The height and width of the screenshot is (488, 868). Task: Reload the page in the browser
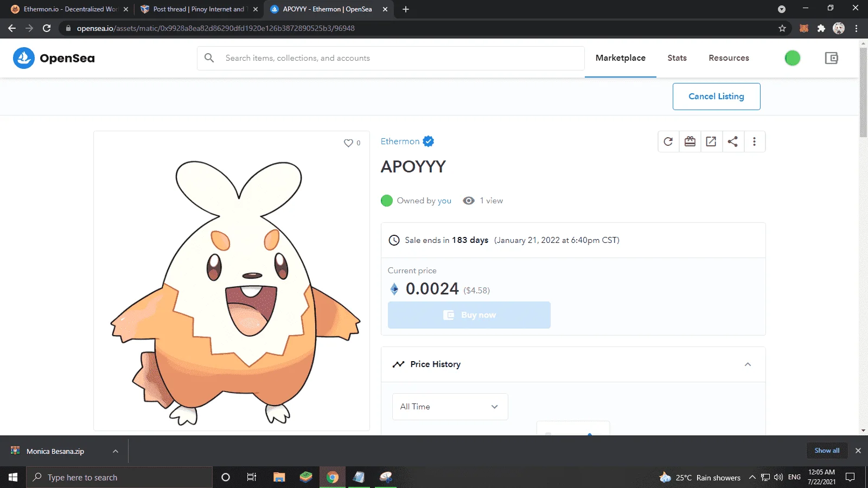[47, 28]
